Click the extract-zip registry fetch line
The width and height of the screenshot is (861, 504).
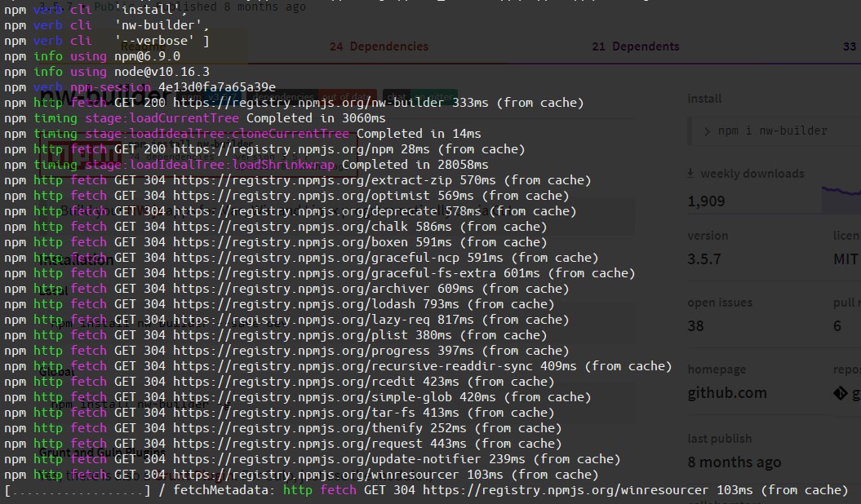[x=298, y=180]
